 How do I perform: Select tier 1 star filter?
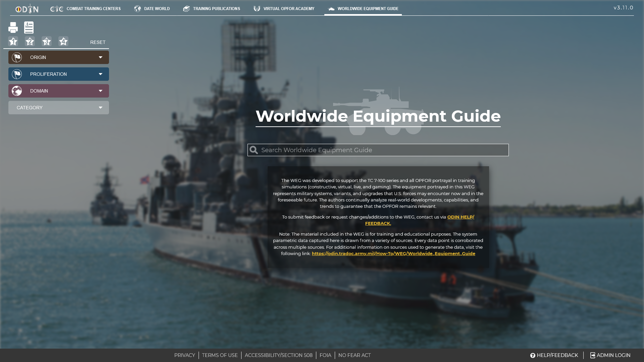[x=13, y=41]
